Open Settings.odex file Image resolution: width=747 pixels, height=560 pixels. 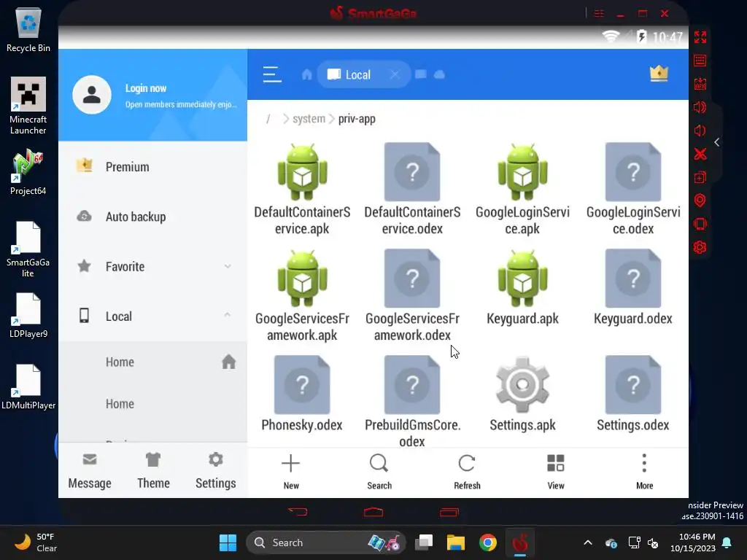(632, 394)
